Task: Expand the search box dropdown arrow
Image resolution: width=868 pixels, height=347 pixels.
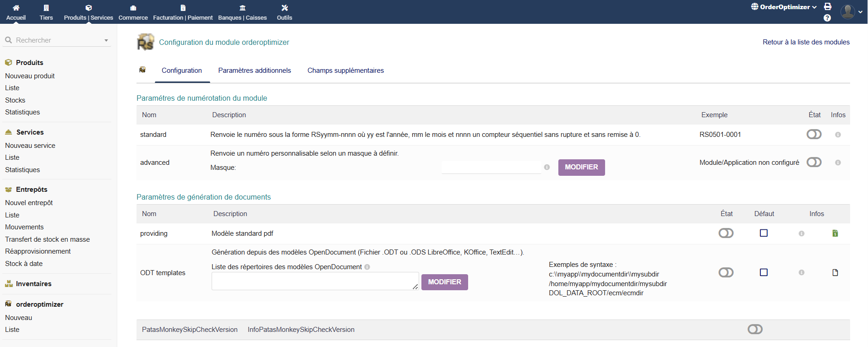Action: click(x=106, y=40)
